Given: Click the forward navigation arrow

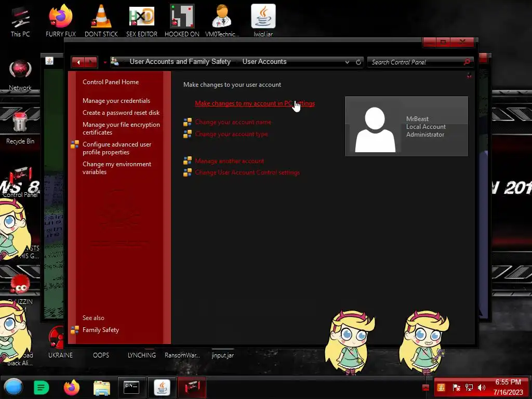Looking at the screenshot, I should pyautogui.click(x=91, y=62).
